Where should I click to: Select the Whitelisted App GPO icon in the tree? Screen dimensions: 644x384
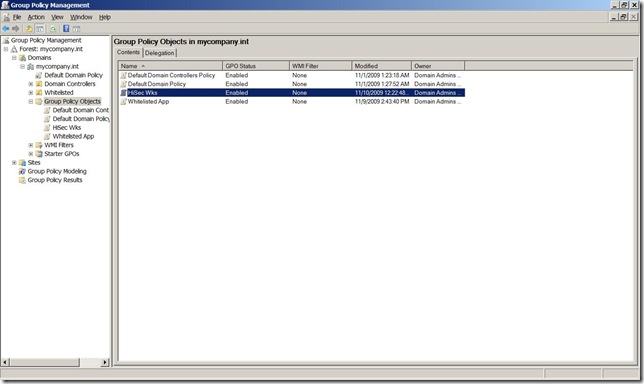pos(47,136)
